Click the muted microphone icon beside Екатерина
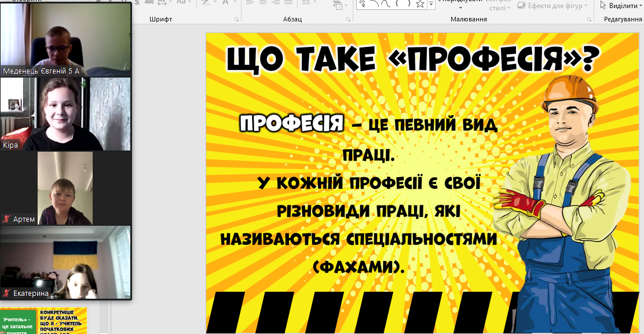This screenshot has height=334, width=644. pos(6,293)
